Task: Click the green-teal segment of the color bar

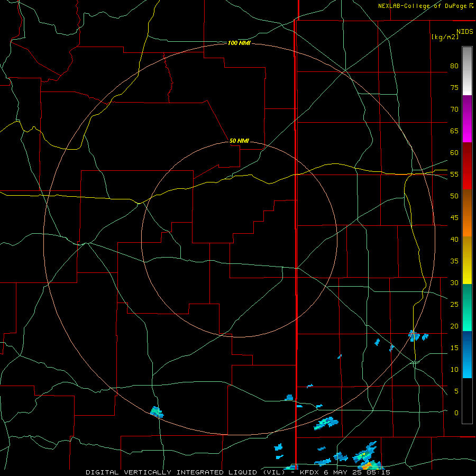Action: tap(467, 307)
